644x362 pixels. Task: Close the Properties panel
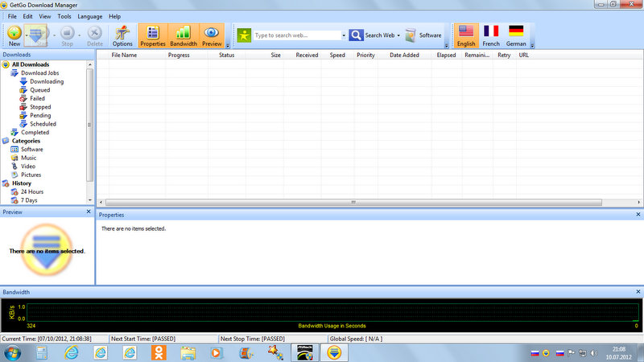click(638, 214)
